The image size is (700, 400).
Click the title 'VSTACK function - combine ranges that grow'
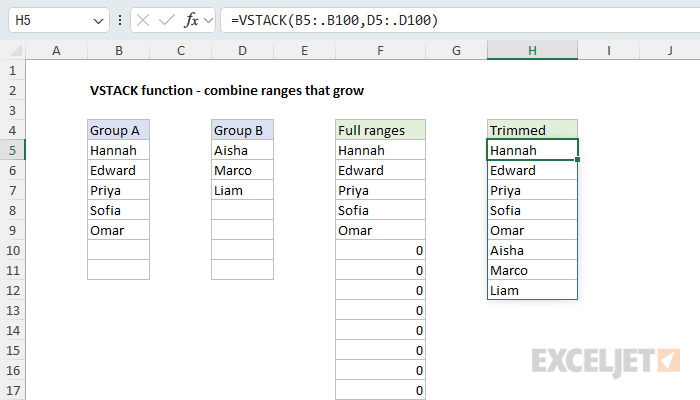227,91
